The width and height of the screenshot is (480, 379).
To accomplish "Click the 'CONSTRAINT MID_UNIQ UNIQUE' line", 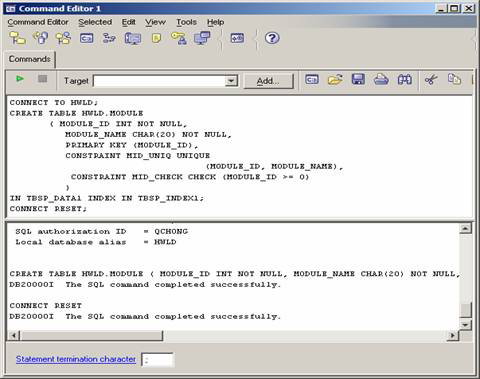I will [x=138, y=156].
